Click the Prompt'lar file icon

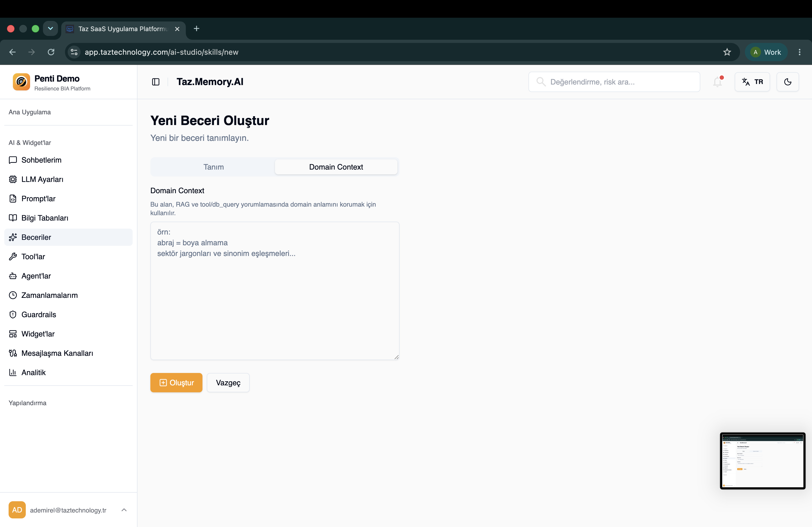click(x=13, y=199)
